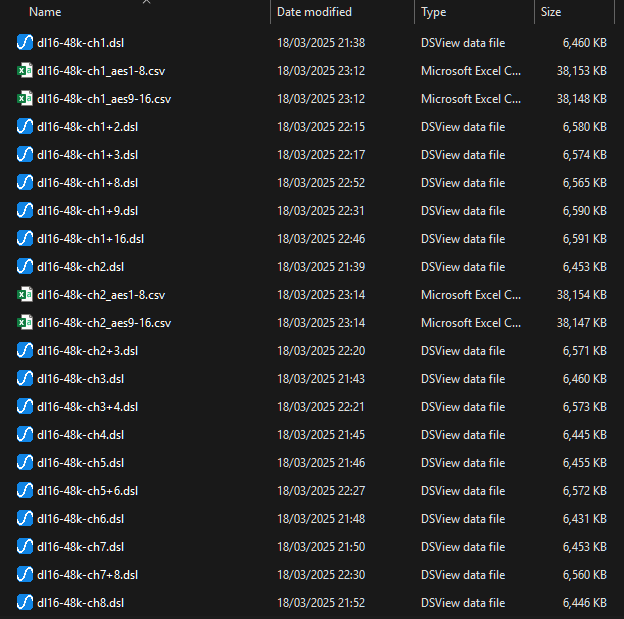Click the Excel icon for dl16-48k-ch1_aes1-8.csv
Viewport: 624px width, 619px height.
(25, 70)
